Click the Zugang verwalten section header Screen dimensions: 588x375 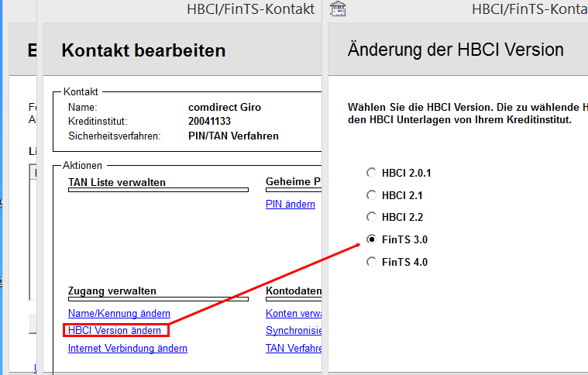(x=112, y=291)
